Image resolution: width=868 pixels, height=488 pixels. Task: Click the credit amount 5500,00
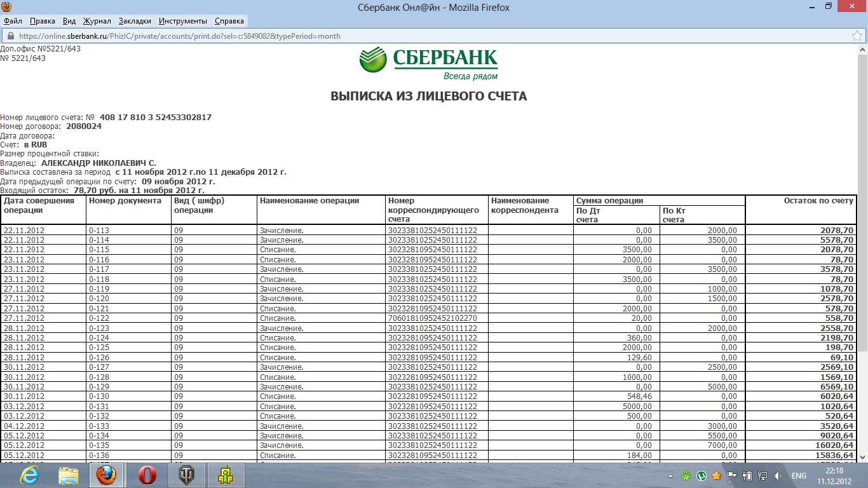click(723, 436)
